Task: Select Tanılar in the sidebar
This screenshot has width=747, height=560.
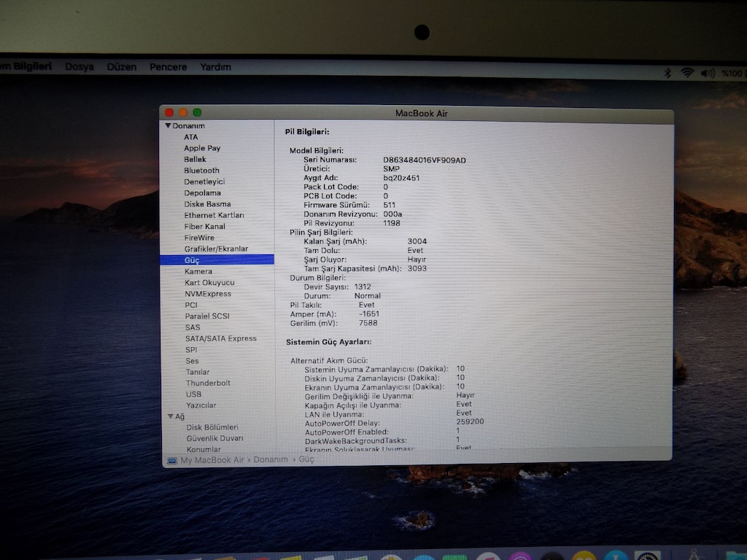Action: tap(198, 372)
